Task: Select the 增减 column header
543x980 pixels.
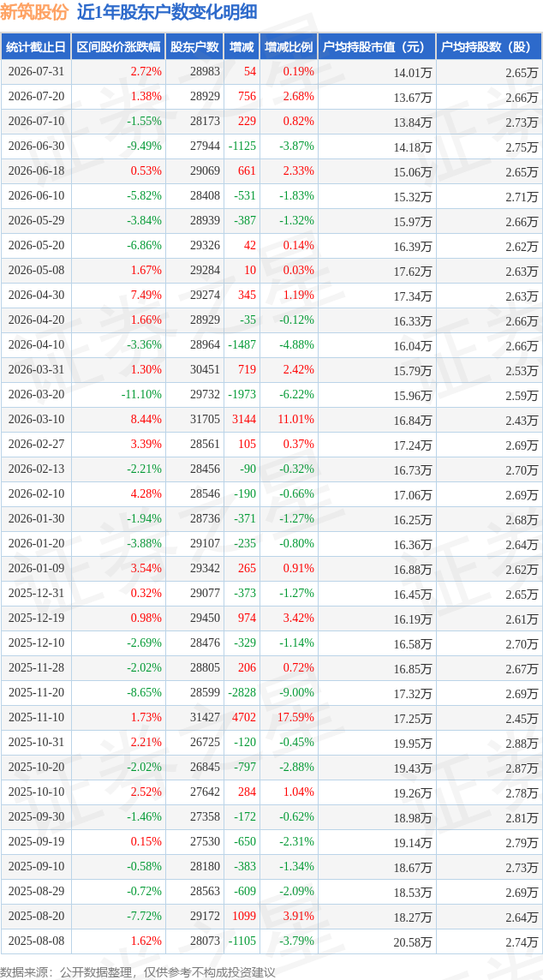Action: [242, 47]
